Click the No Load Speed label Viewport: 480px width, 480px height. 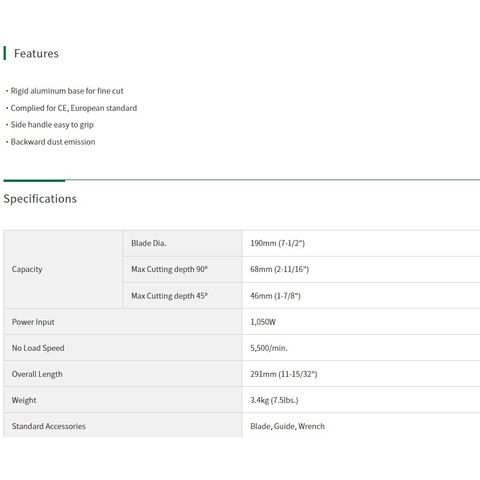[38, 348]
